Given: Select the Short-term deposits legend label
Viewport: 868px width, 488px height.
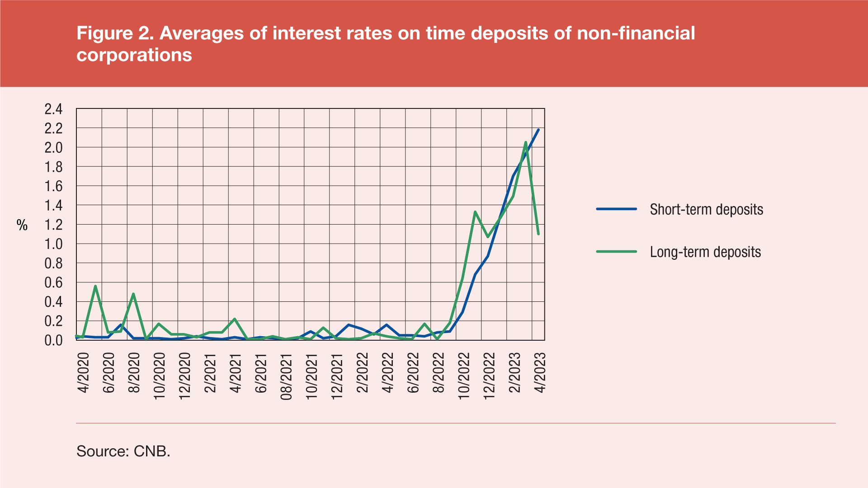Looking at the screenshot, I should (x=706, y=210).
